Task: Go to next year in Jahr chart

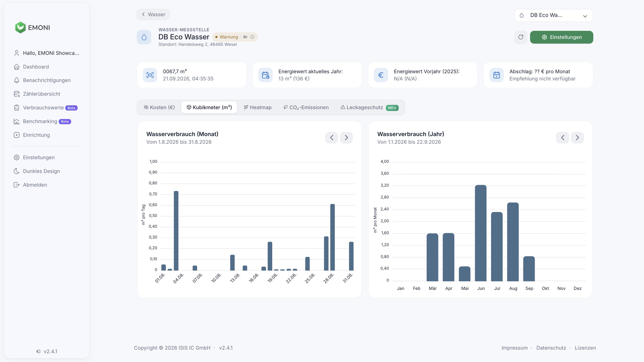Action: point(577,138)
